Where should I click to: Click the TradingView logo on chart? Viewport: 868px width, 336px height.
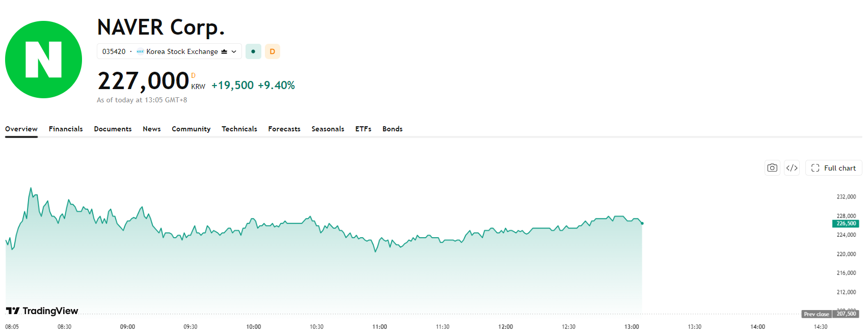[42, 311]
